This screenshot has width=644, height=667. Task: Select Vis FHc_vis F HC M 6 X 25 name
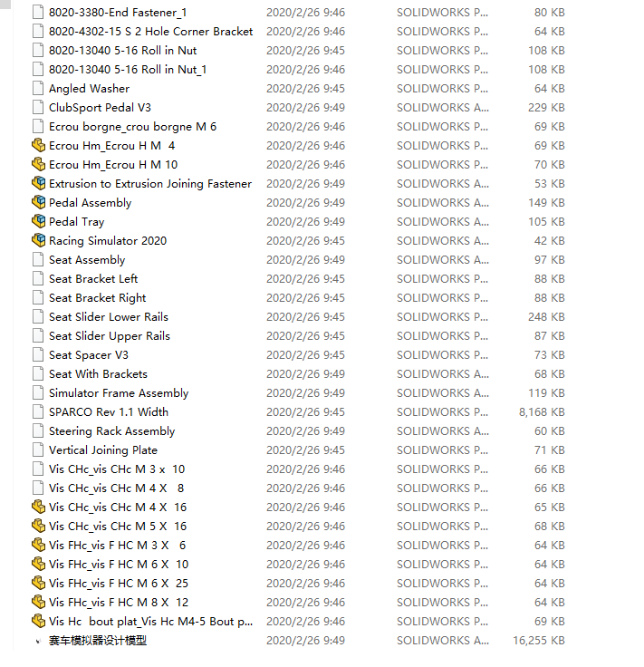(119, 584)
